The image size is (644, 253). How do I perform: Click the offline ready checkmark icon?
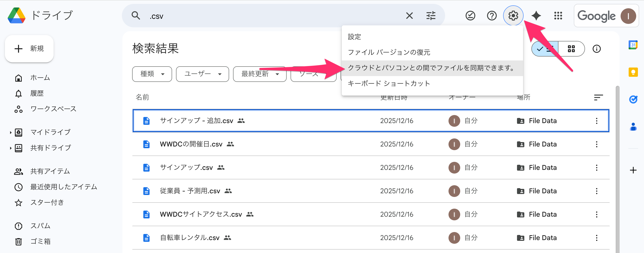(x=470, y=16)
